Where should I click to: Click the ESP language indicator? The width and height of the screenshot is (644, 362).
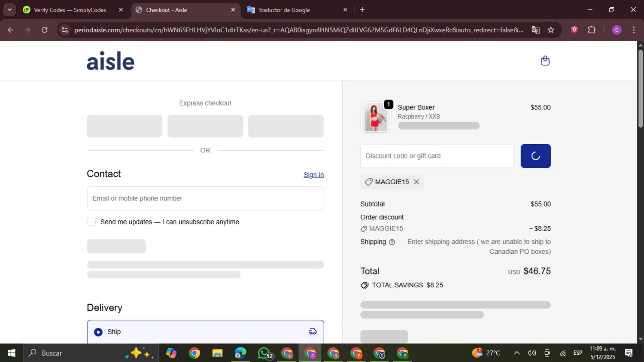[578, 353]
